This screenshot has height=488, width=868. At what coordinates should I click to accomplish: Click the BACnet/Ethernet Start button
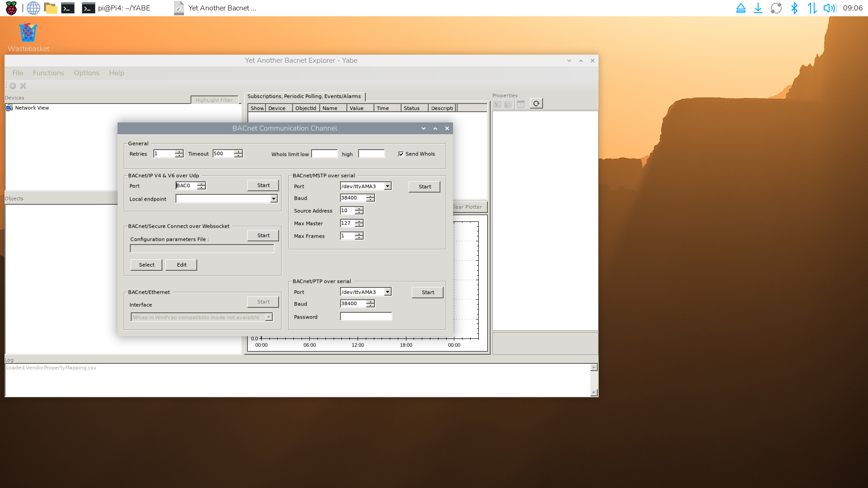(x=263, y=302)
